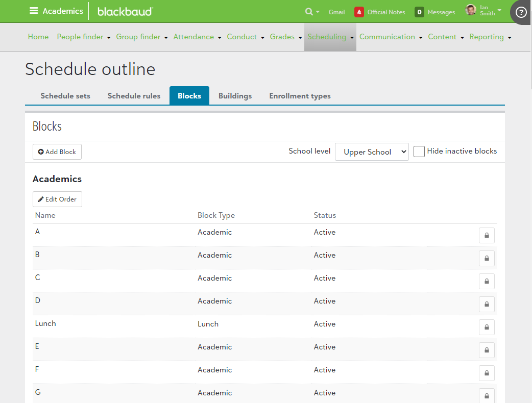Enable Hide inactive blocks checkbox
The height and width of the screenshot is (403, 532).
click(x=419, y=152)
